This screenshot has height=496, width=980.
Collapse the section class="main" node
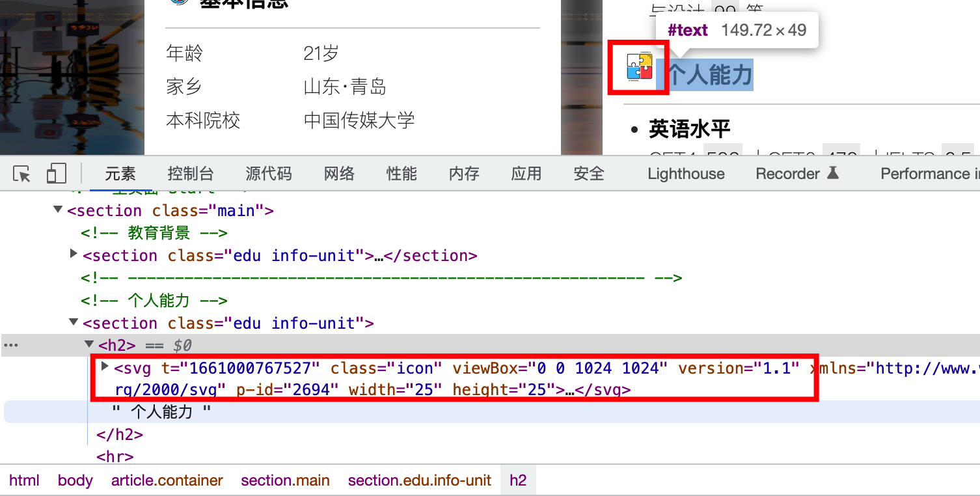tap(58, 210)
